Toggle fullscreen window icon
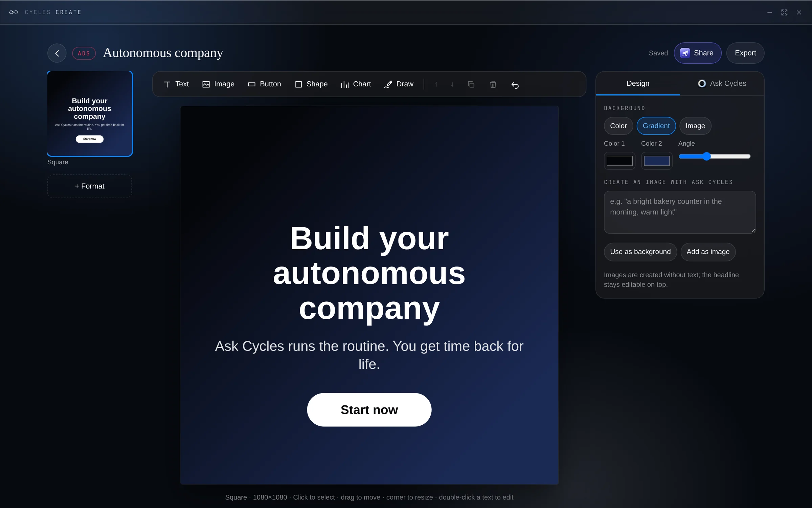812x508 pixels. click(784, 12)
